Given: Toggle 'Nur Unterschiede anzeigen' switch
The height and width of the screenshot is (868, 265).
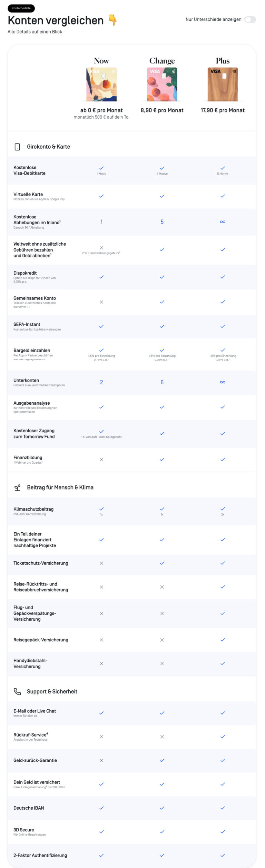Looking at the screenshot, I should pyautogui.click(x=250, y=19).
